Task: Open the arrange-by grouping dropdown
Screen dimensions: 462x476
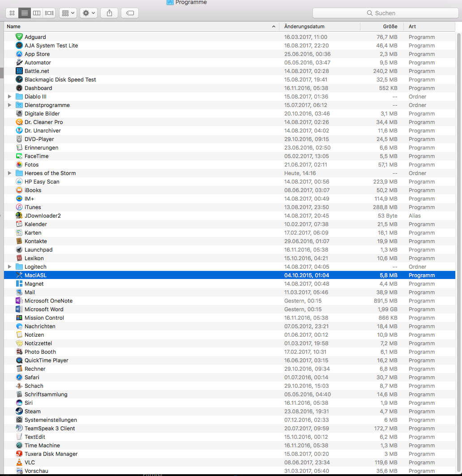Action: (68, 13)
